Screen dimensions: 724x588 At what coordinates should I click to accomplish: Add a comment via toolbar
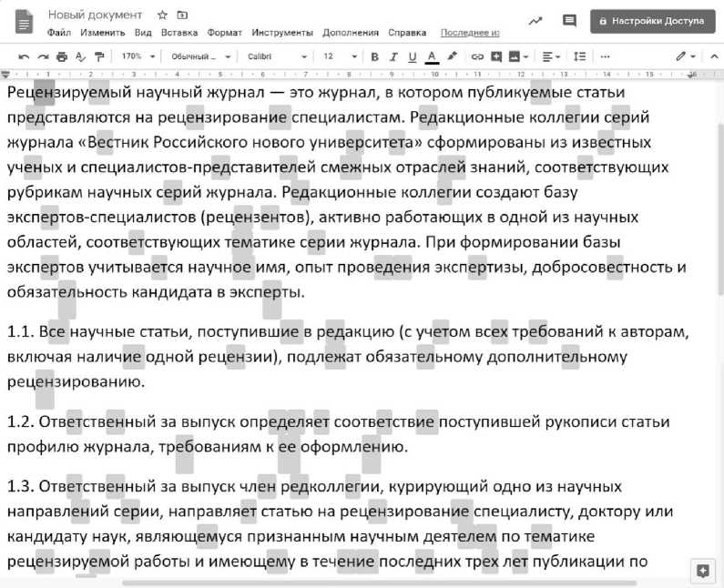[x=496, y=56]
